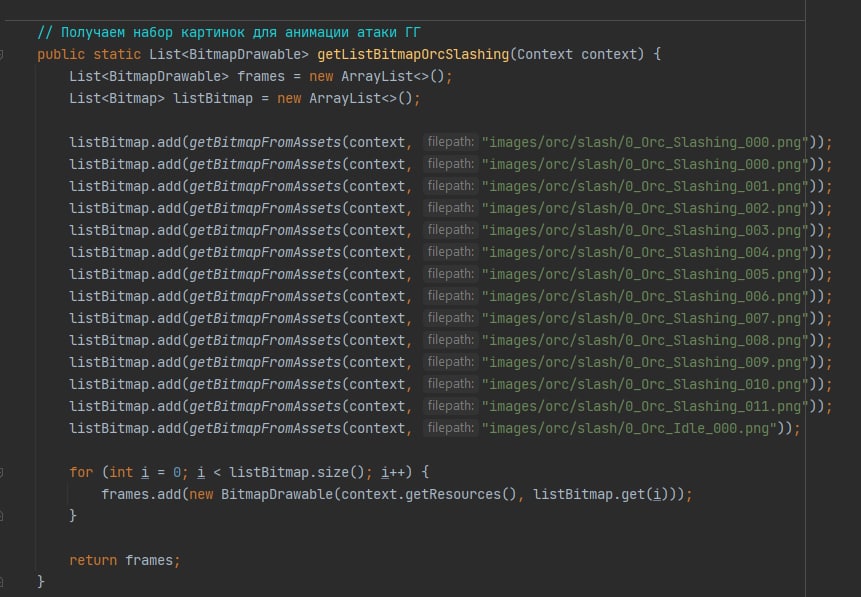Viewport: 861px width, 597px height.
Task: Click the string 0_Orc_Slashing_001.png
Action: 645,186
